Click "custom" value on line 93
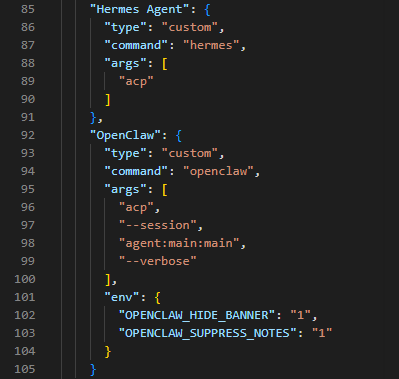Screen dimensions: 399x379 click(x=190, y=153)
